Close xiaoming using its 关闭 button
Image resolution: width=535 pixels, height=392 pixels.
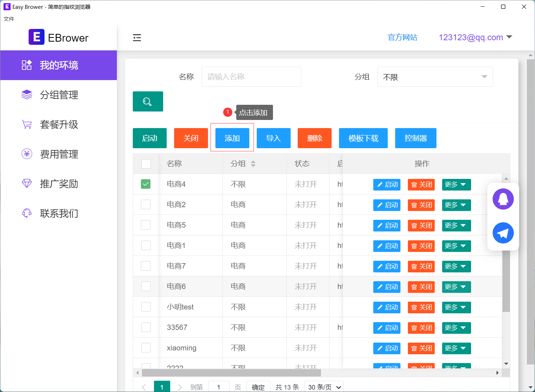421,348
